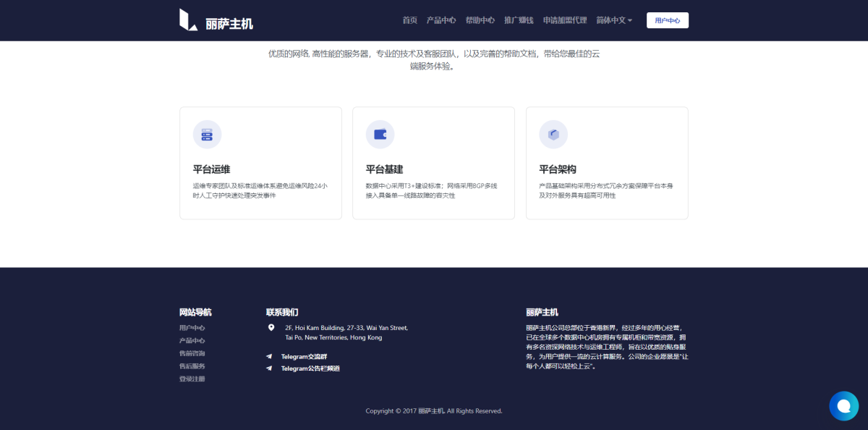Image resolution: width=868 pixels, height=430 pixels.
Task: Click the paper plane icon beside Telegram交流群
Action: pyautogui.click(x=270, y=356)
